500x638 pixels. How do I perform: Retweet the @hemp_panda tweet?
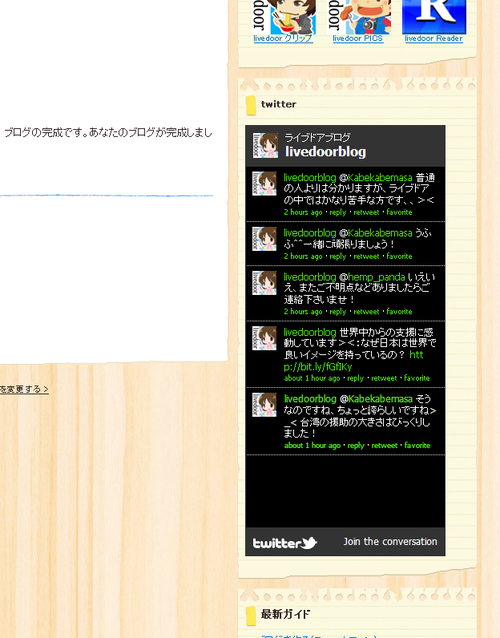coord(366,312)
